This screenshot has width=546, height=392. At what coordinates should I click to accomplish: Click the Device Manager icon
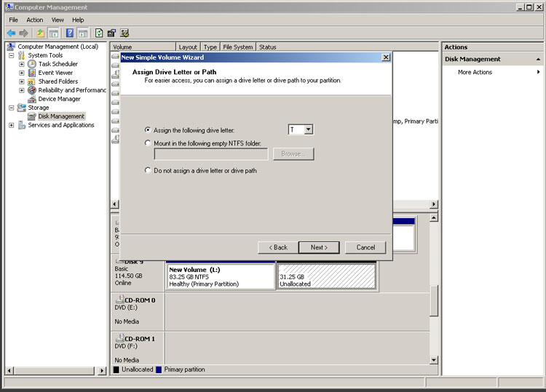tap(32, 99)
